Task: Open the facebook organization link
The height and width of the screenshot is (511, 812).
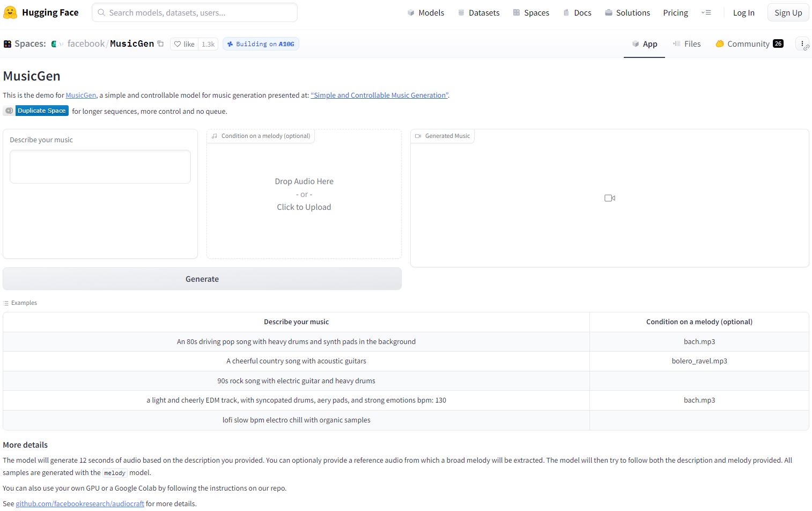Action: 86,43
